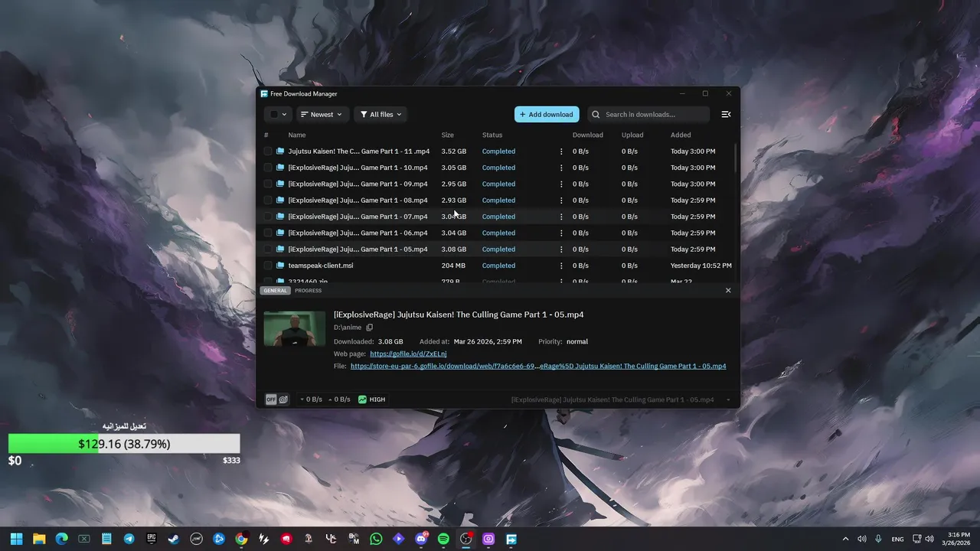Open the main hamburger menu in Free Download Manager
Screen dimensions: 980x551
click(726, 114)
